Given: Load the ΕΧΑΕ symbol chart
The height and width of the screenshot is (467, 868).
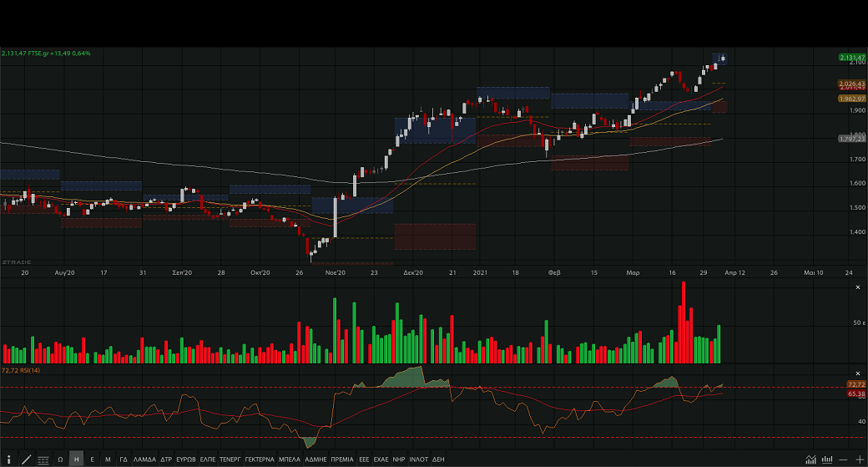Looking at the screenshot, I should (381, 459).
